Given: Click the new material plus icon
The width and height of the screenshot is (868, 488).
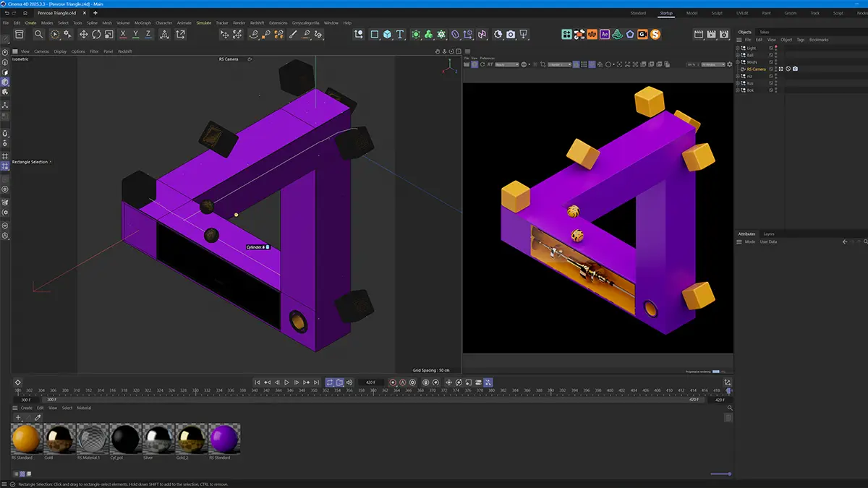Looking at the screenshot, I should pos(18,417).
